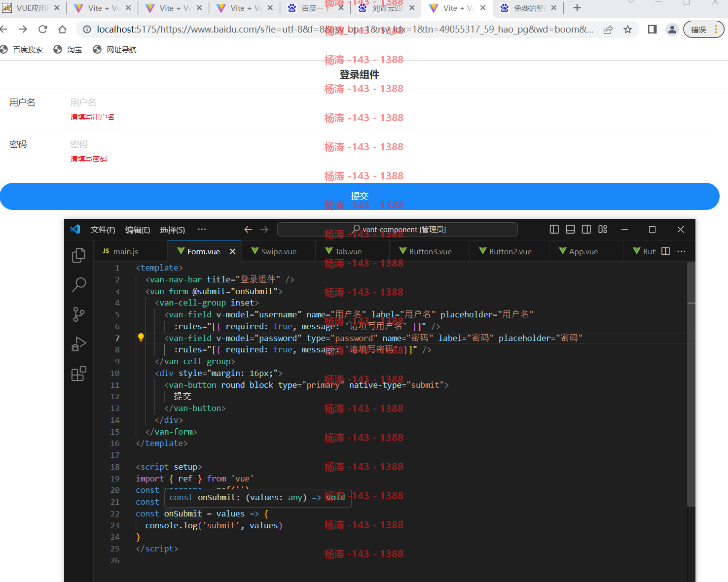
Task: Open the Explorer view in VS Code
Action: point(79,255)
